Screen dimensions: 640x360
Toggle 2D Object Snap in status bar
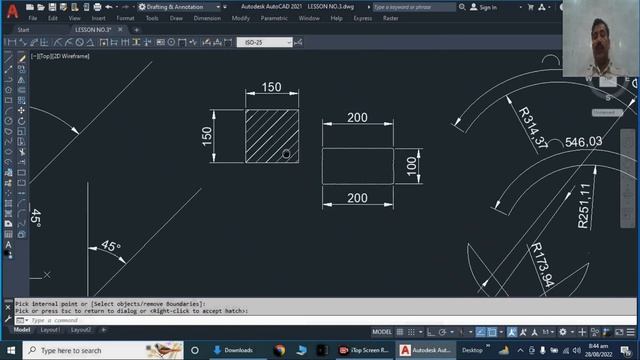click(x=492, y=332)
